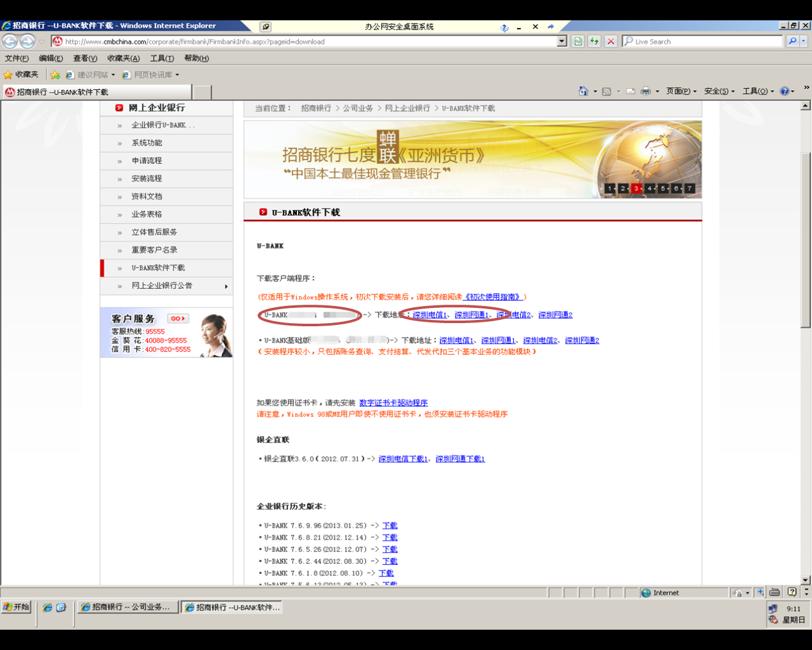Open the 工具(O) command bar dropdown
The width and height of the screenshot is (812, 650).
pos(758,91)
